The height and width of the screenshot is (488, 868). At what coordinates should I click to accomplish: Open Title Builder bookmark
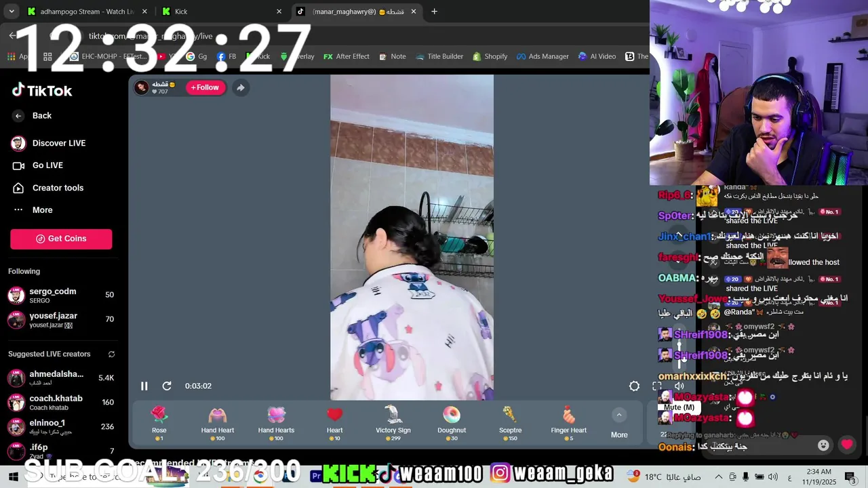tap(438, 56)
